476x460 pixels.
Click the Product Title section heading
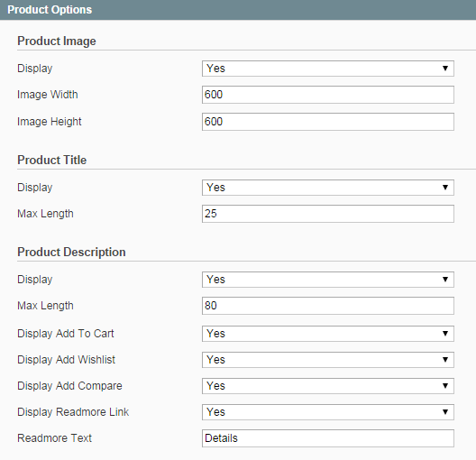coord(52,161)
